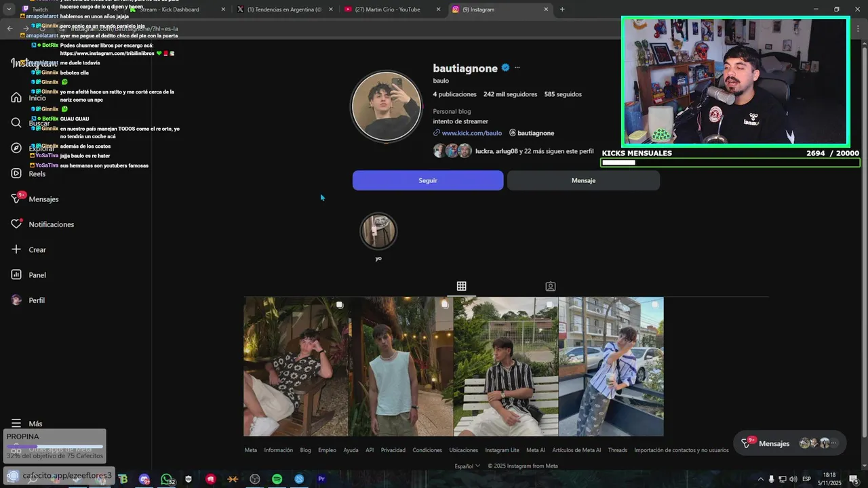Click the Seguir button
The width and height of the screenshot is (868, 488).
(428, 180)
